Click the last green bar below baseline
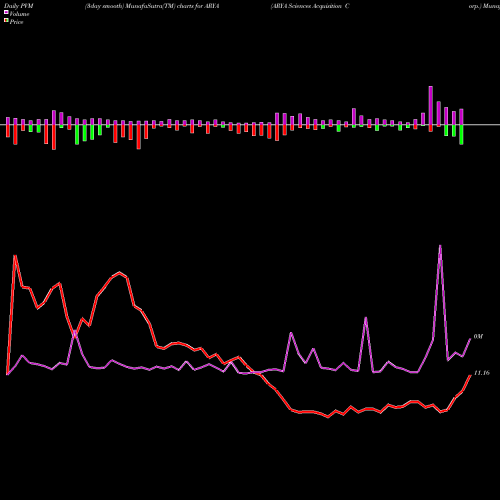 coord(461,135)
